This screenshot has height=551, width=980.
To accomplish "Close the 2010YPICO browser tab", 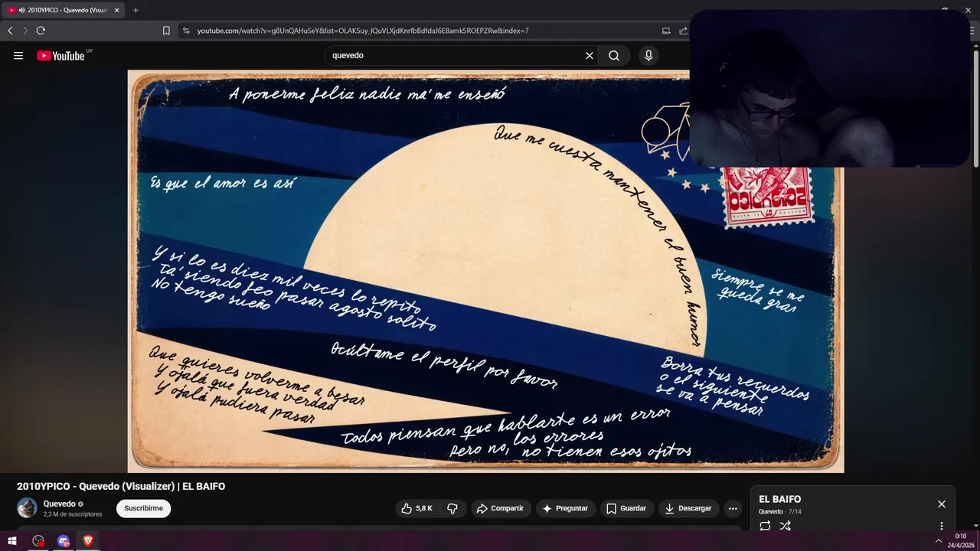I will (x=117, y=10).
